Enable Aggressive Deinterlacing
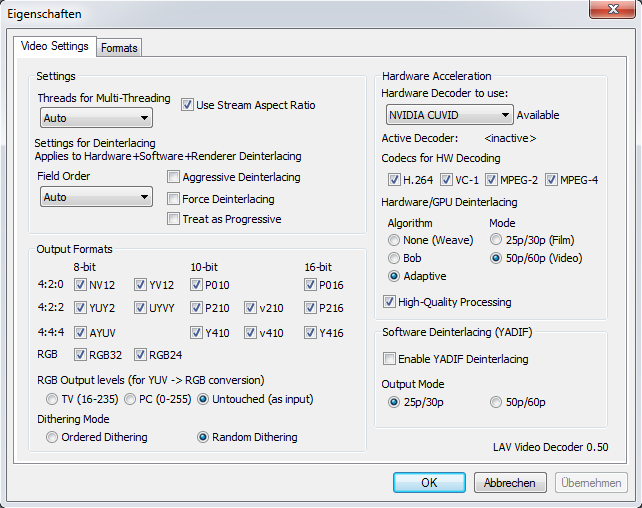This screenshot has height=508, width=642. [x=175, y=178]
